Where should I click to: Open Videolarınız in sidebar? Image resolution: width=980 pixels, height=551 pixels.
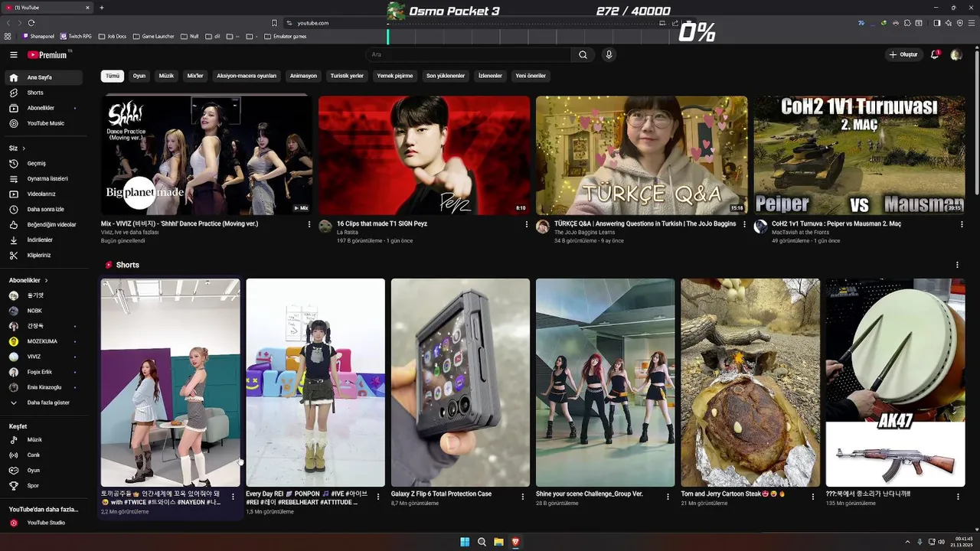43,194
